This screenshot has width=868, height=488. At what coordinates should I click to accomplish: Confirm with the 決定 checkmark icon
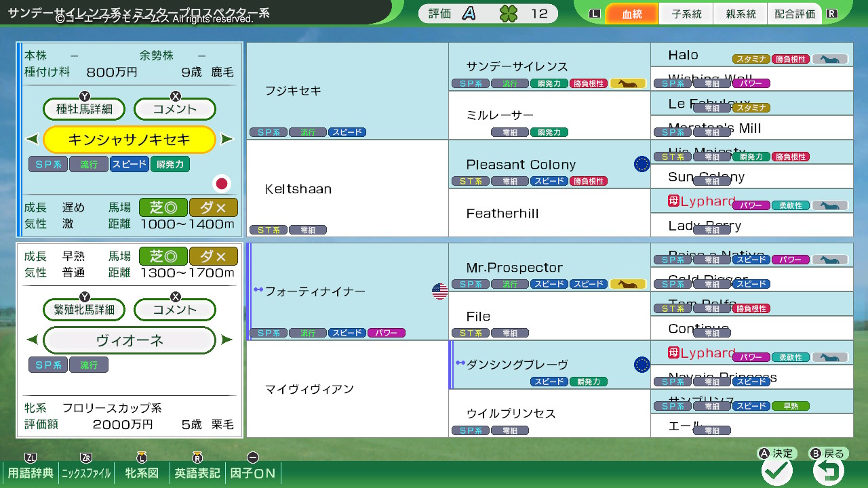click(x=776, y=470)
